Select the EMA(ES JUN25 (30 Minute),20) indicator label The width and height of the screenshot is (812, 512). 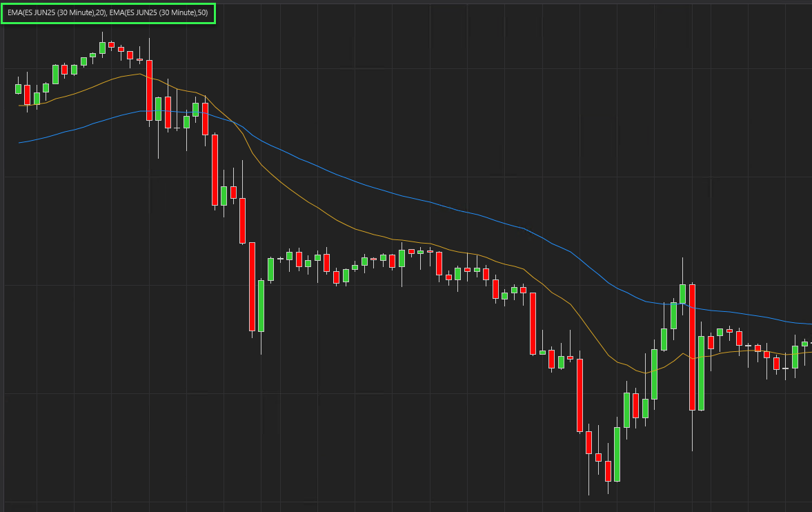57,12
